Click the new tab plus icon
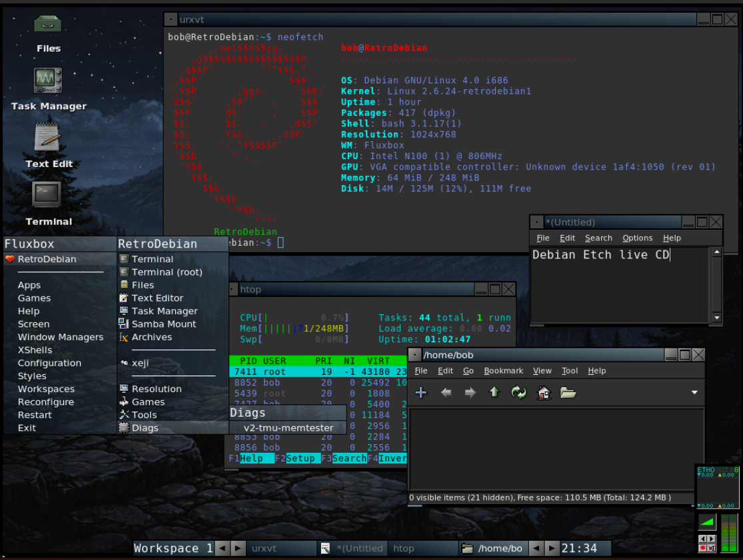The width and height of the screenshot is (743, 560). tap(420, 392)
